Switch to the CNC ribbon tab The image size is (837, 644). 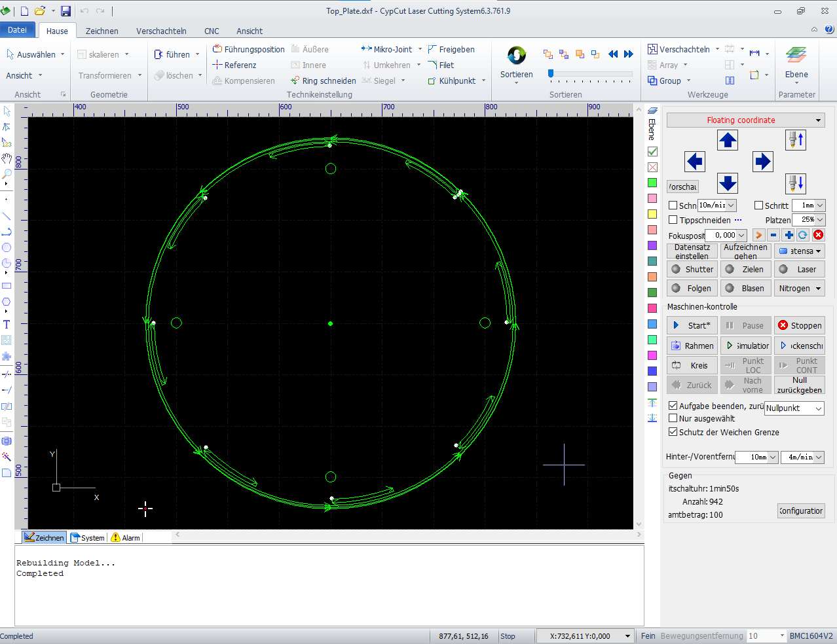(x=212, y=31)
